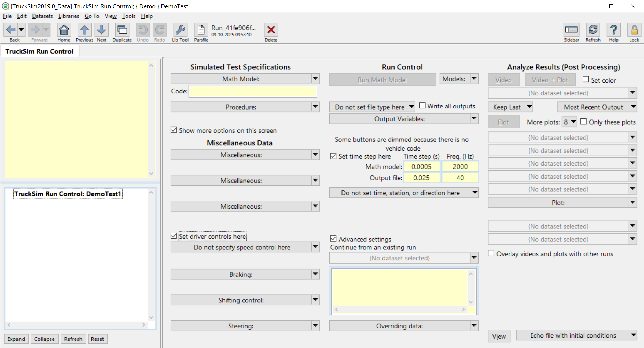Click the TruckSim title bar app icon
The image size is (644, 348).
5,6
